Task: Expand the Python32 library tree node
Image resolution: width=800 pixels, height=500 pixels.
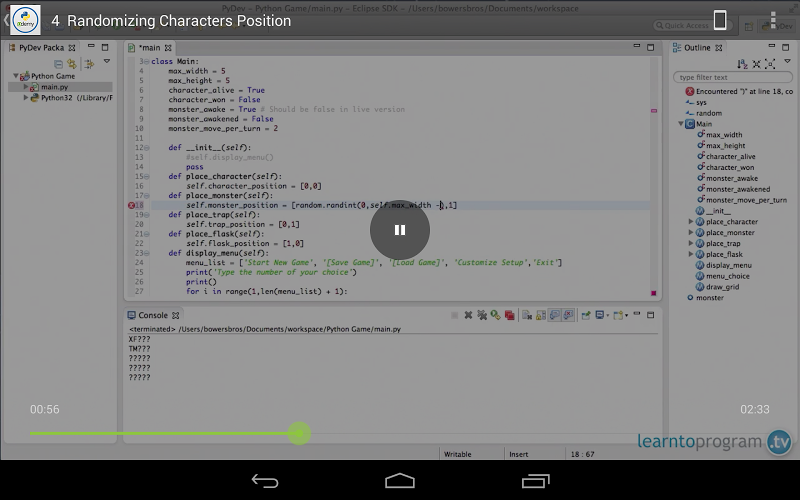Action: click(26, 98)
